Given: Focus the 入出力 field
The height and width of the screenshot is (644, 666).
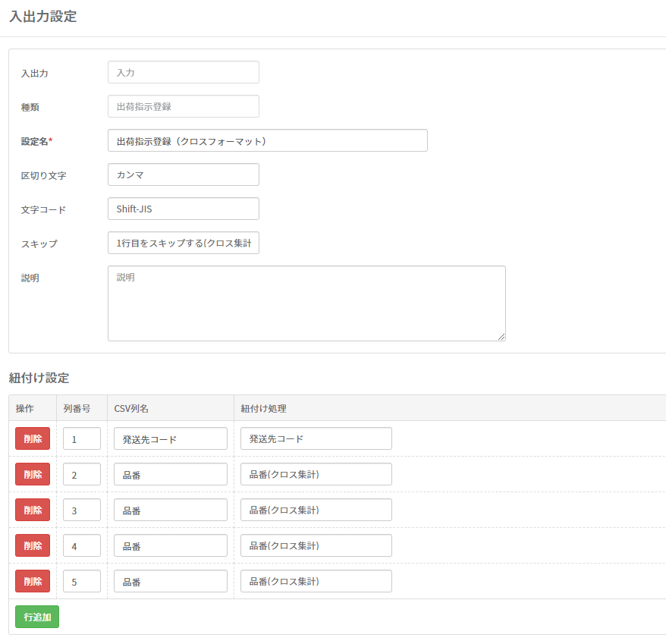Looking at the screenshot, I should 183,72.
